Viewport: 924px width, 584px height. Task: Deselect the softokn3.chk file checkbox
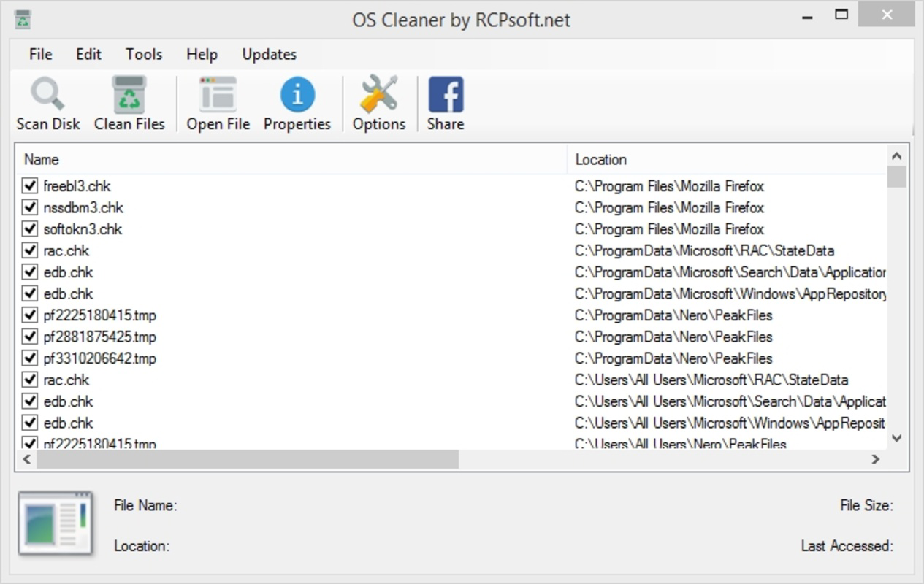30,229
